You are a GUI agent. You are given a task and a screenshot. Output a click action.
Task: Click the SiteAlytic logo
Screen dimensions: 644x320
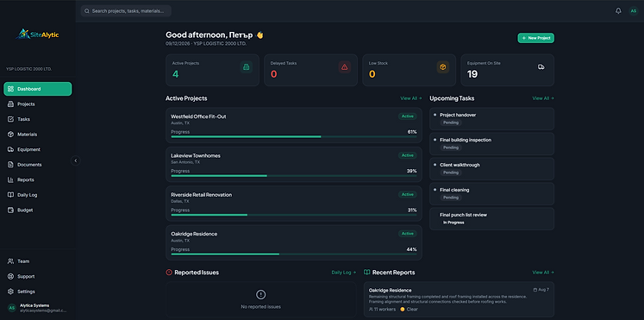tap(37, 35)
